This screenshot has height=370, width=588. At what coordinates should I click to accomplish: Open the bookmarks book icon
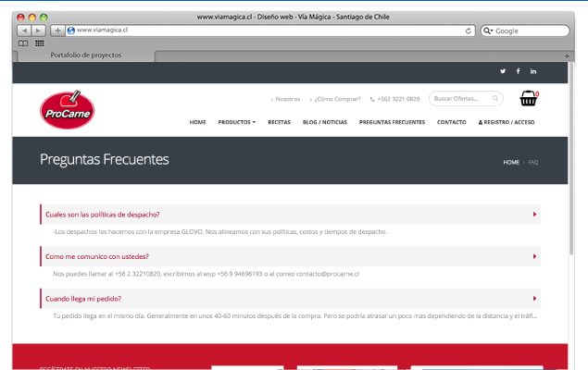(23, 43)
